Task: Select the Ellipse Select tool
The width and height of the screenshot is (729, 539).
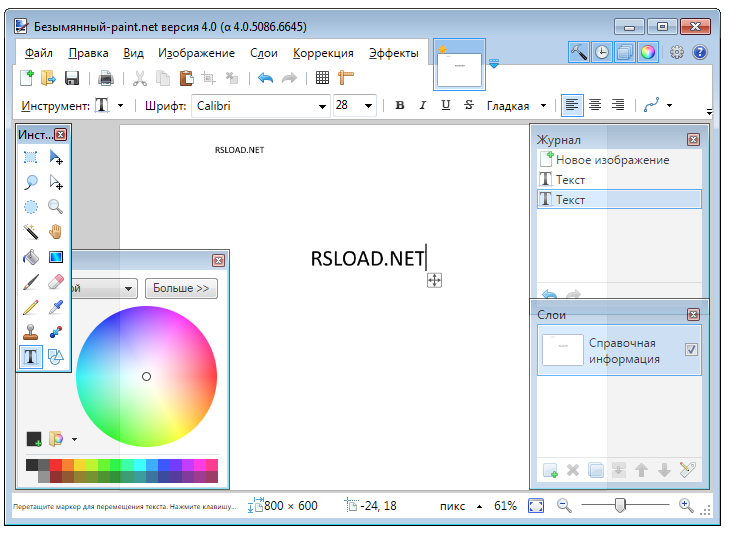Action: pos(31,206)
